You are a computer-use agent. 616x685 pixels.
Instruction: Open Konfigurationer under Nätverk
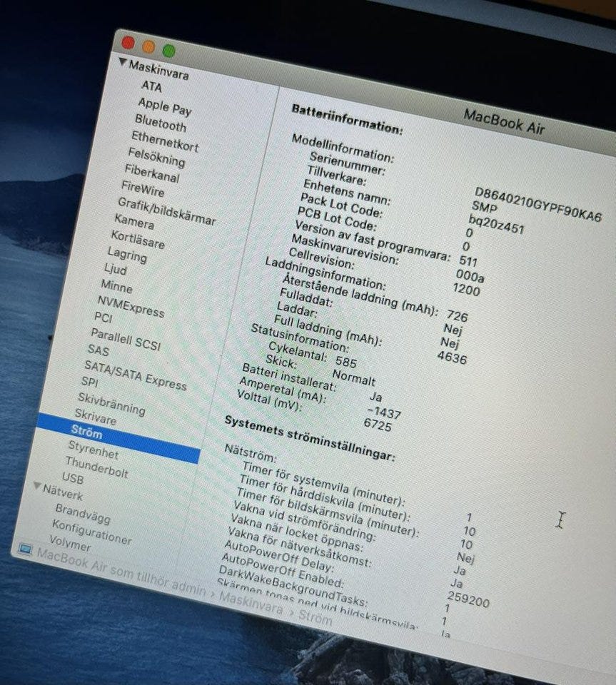tap(92, 532)
